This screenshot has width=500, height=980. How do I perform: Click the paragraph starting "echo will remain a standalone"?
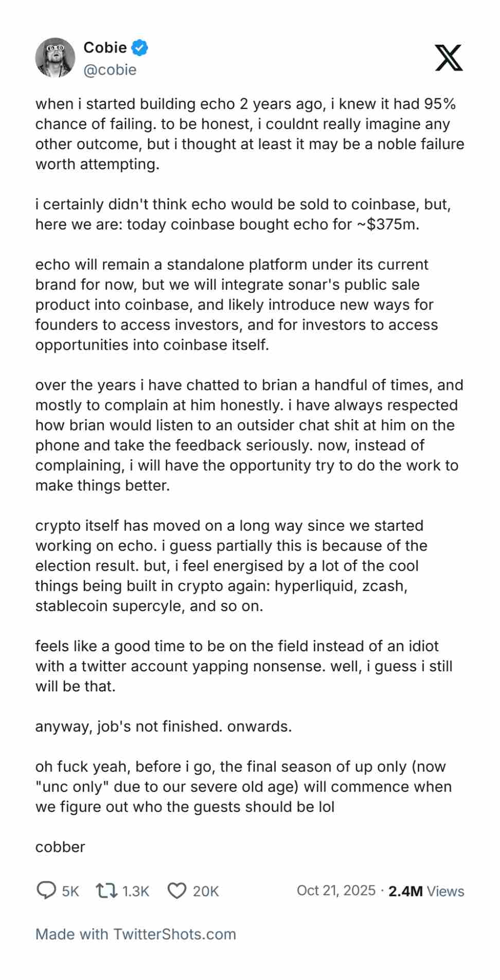(237, 305)
